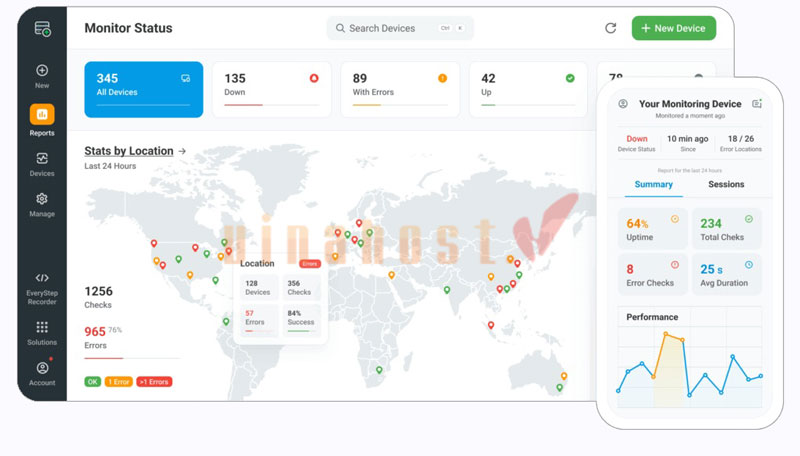Click the refresh icon
Screen dimensions: 800x456
(611, 28)
